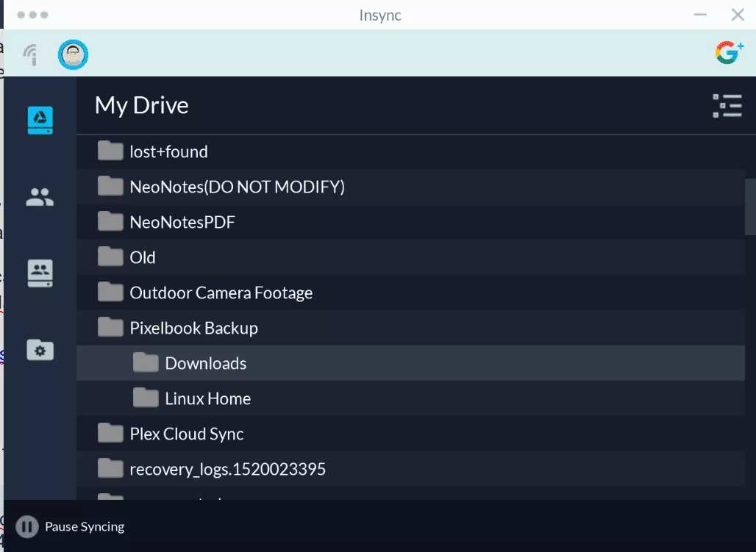The image size is (756, 552).
Task: Select NeoNotes(DO NOT MODIFY) folder
Action: tap(237, 187)
